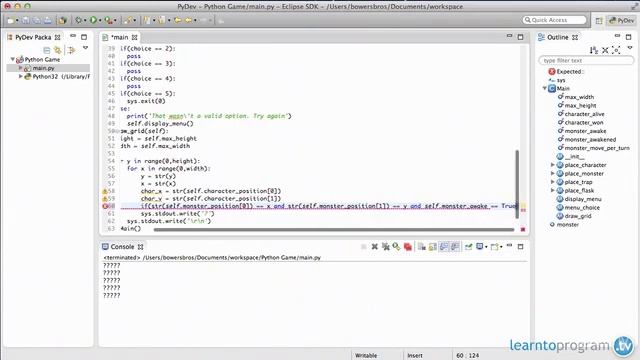
Task: Click Remove All Terminated Launches console icon
Action: 385,247
